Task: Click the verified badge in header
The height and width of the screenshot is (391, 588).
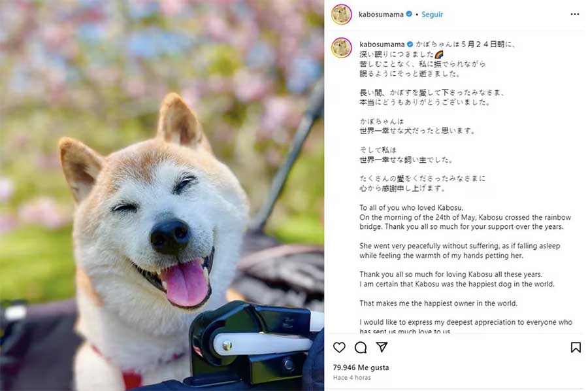Action: pos(409,14)
